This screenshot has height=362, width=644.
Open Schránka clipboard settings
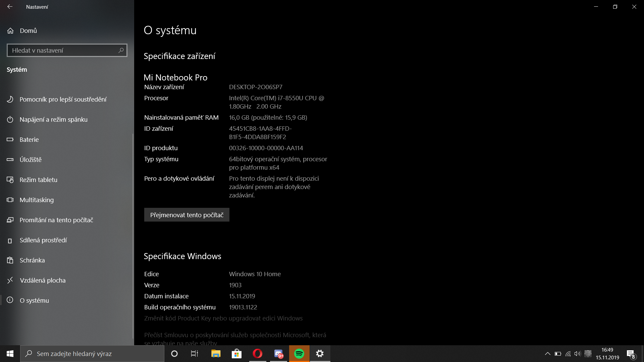pos(32,260)
